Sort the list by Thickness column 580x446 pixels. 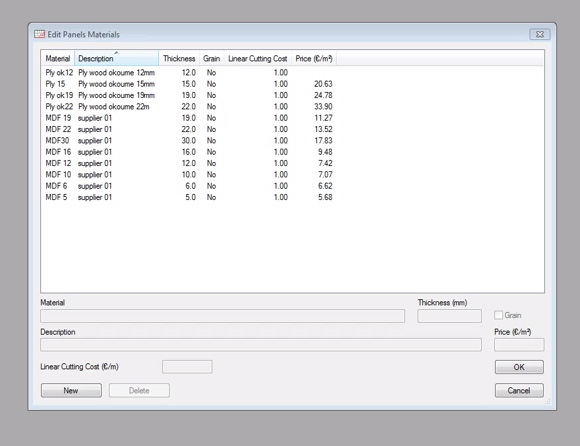pyautogui.click(x=179, y=58)
